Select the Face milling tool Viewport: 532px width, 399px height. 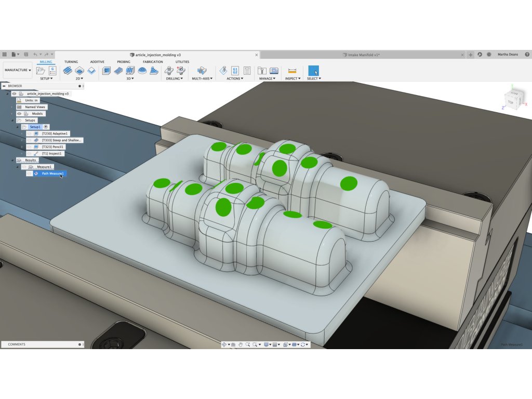pyautogui.click(x=91, y=71)
